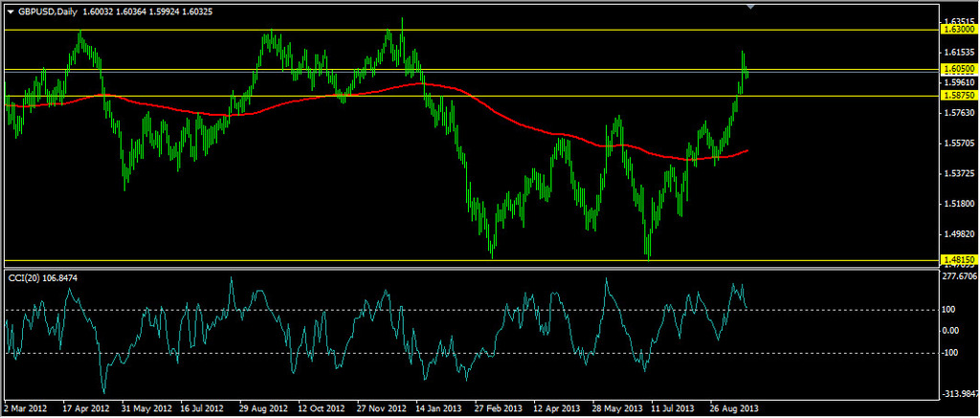
Task: Select the 1.60500 yellow price label
Action: click(x=959, y=69)
